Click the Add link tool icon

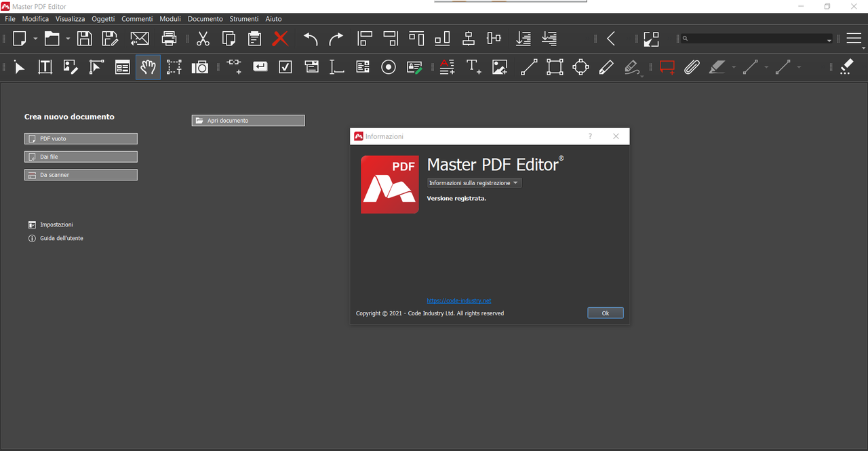[234, 67]
